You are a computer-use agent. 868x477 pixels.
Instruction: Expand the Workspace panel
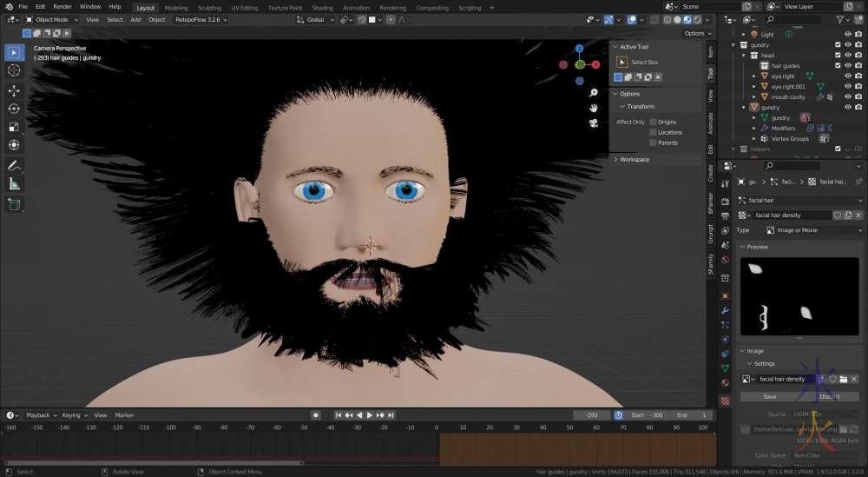(x=634, y=159)
